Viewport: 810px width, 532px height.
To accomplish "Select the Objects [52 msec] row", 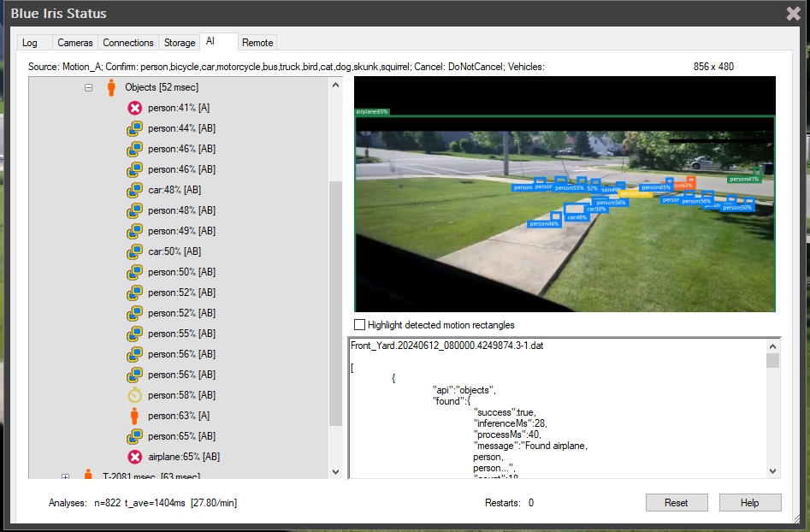I will [x=162, y=87].
